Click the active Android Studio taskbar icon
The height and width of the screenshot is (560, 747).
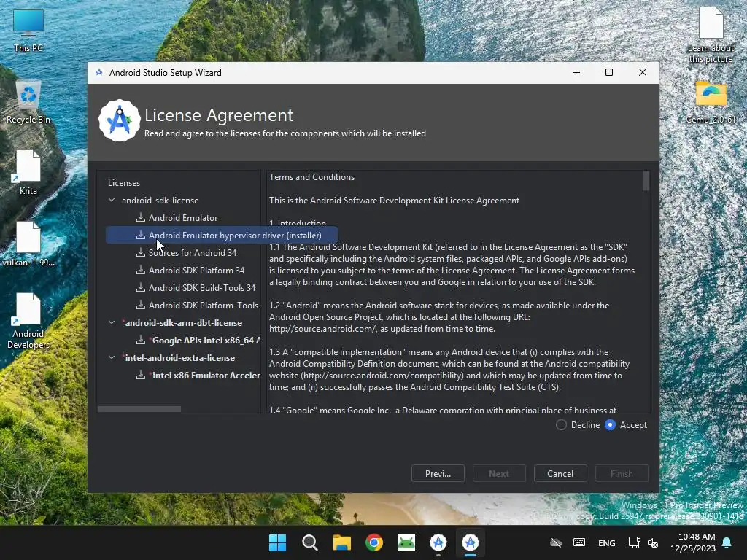[471, 542]
